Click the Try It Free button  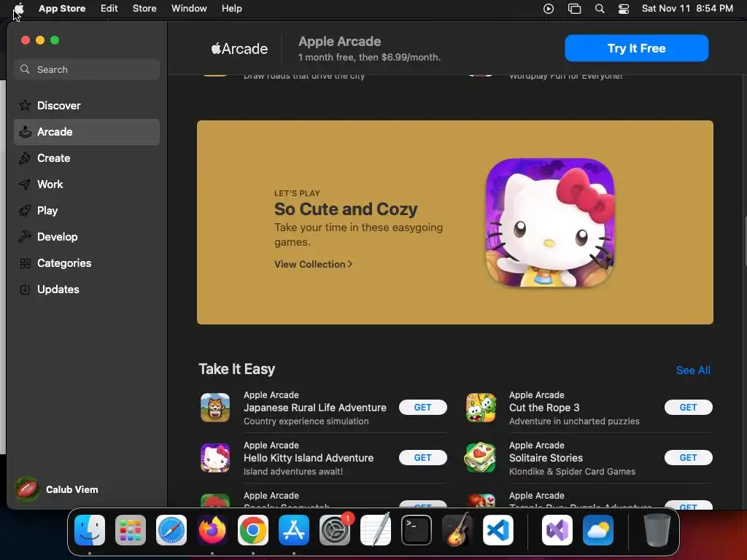tap(636, 48)
